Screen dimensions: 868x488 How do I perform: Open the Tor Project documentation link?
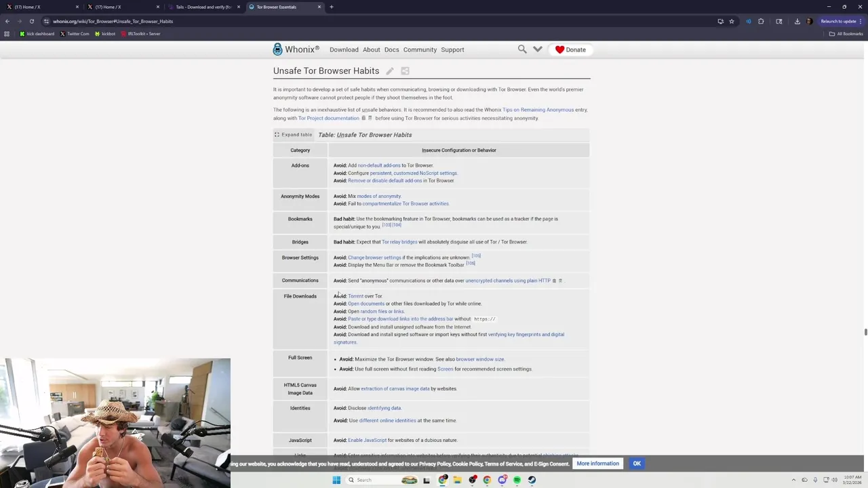[328, 118]
